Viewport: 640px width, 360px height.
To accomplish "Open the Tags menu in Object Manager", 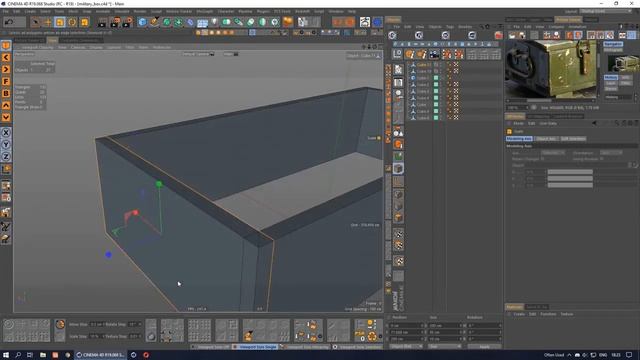I will (450, 27).
